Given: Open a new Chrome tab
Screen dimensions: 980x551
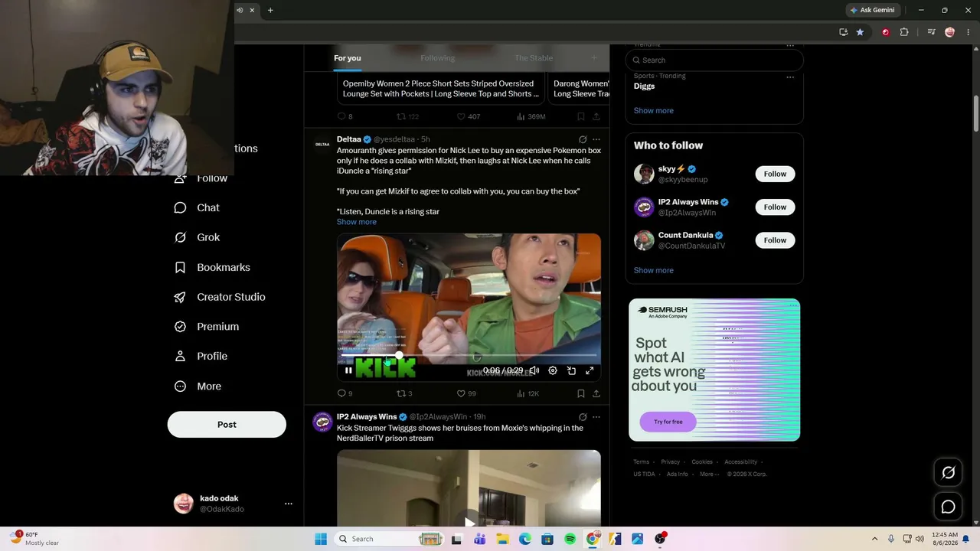Looking at the screenshot, I should coord(270,10).
